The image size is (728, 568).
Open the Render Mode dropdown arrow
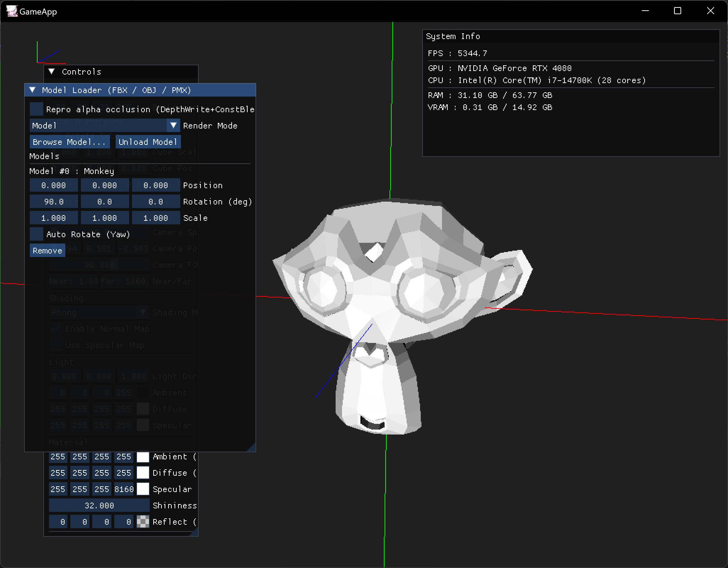click(173, 126)
